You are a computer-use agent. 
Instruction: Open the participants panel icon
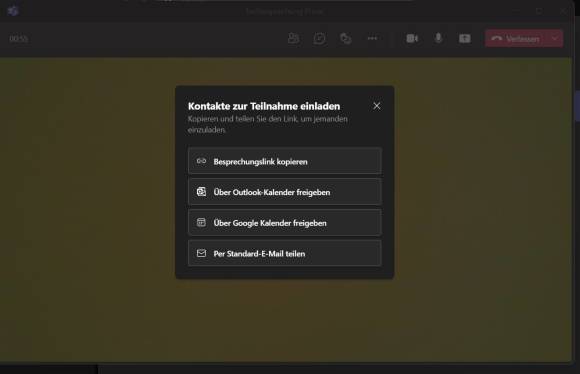(293, 38)
